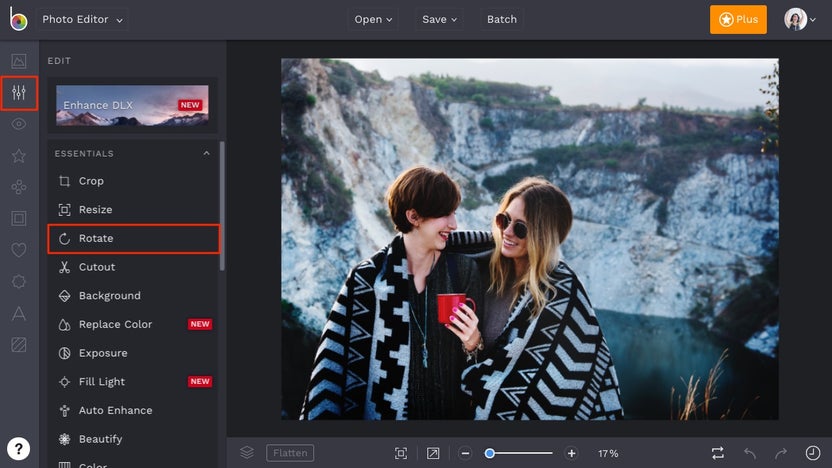This screenshot has height=468, width=832.
Task: Click the Layers stack icon
Action: [247, 453]
